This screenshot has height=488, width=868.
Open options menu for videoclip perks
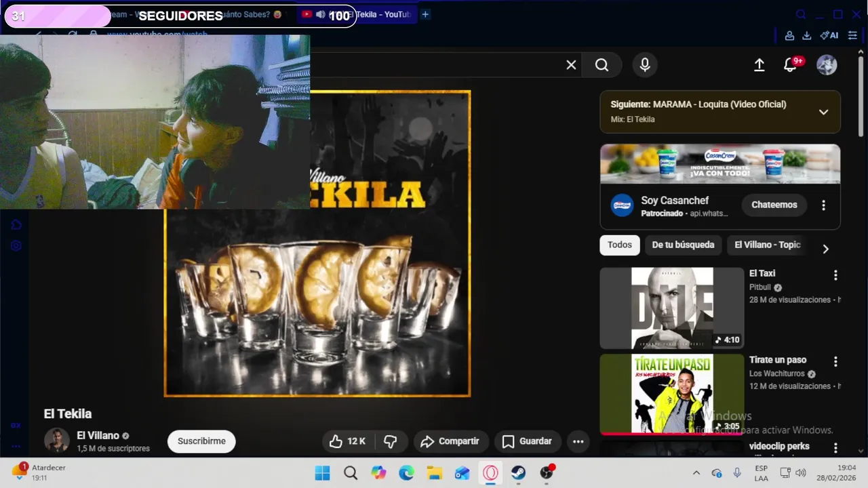coord(835,448)
